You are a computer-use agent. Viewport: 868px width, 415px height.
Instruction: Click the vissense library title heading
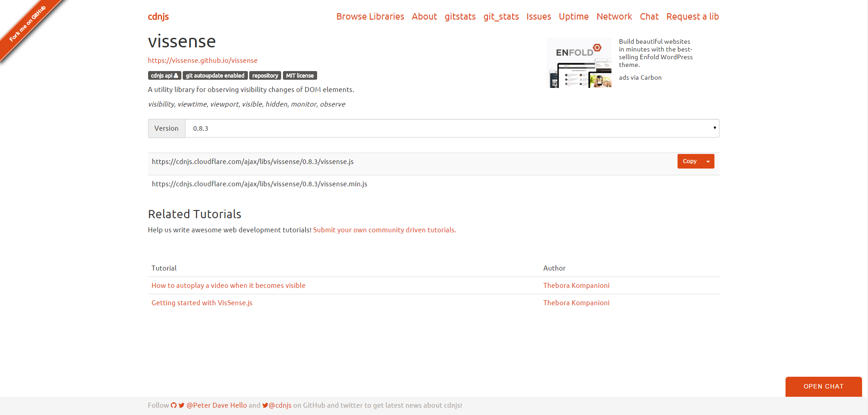tap(182, 41)
